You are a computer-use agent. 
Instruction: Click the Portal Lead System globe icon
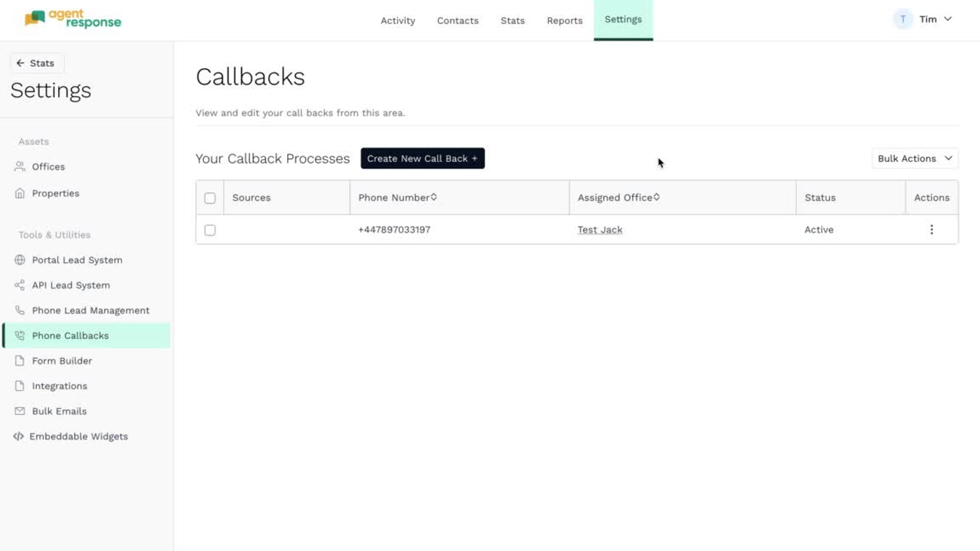(x=19, y=260)
